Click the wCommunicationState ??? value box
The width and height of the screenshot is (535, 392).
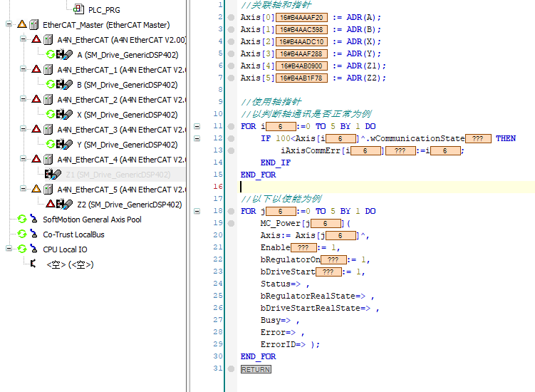tap(478, 139)
